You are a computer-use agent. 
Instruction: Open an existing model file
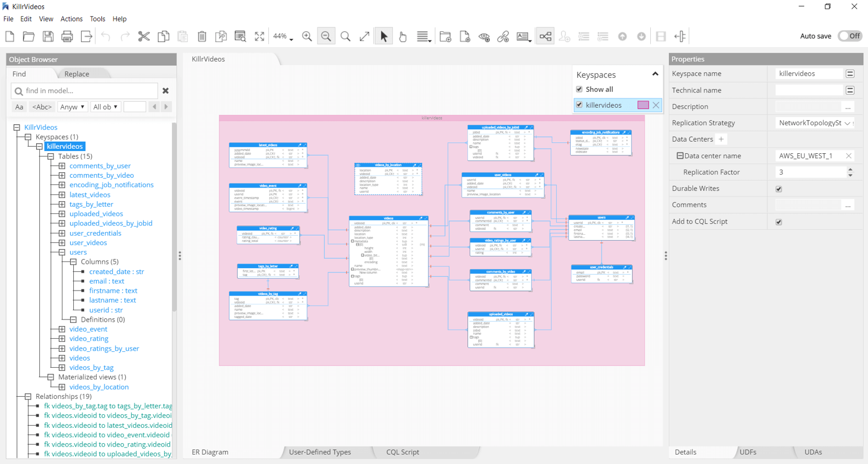tap(29, 37)
